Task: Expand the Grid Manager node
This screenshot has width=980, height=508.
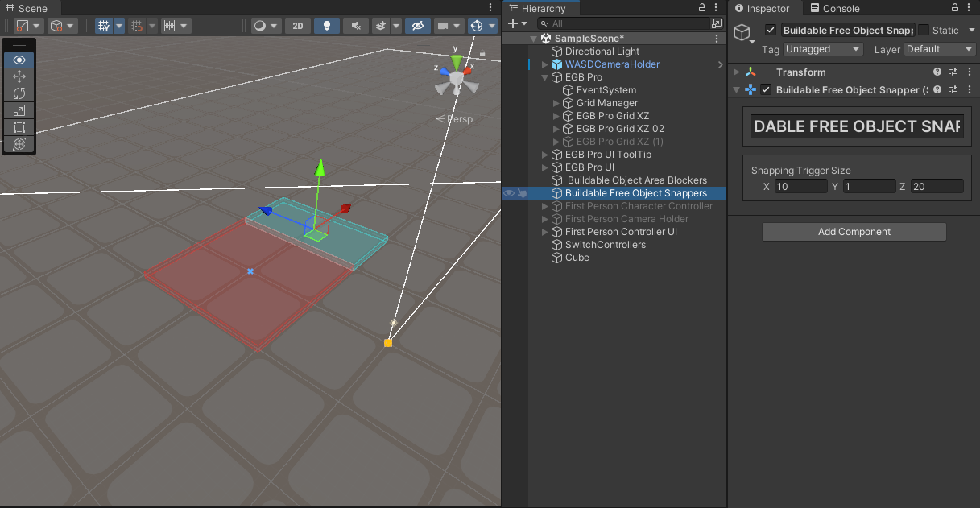Action: (x=556, y=103)
